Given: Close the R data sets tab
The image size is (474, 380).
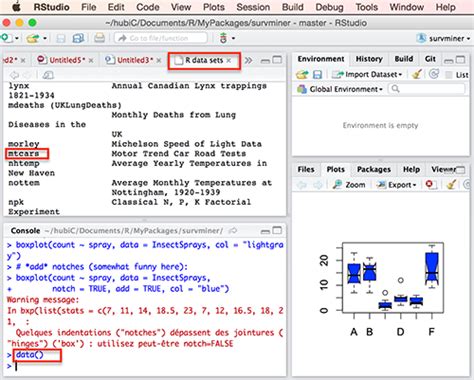Looking at the screenshot, I should [229, 60].
